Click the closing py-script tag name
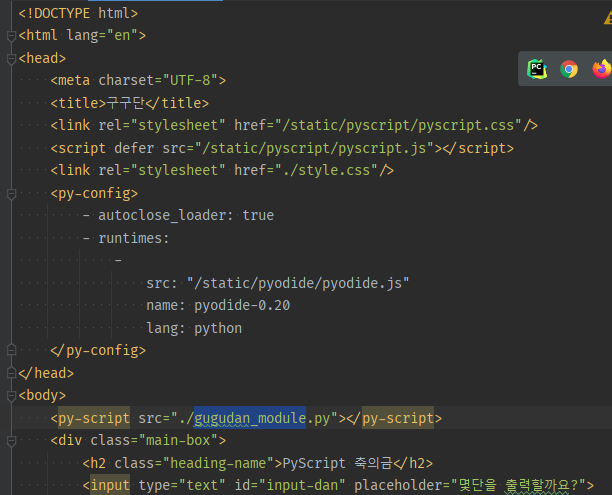This screenshot has height=495, width=612. (x=398, y=418)
